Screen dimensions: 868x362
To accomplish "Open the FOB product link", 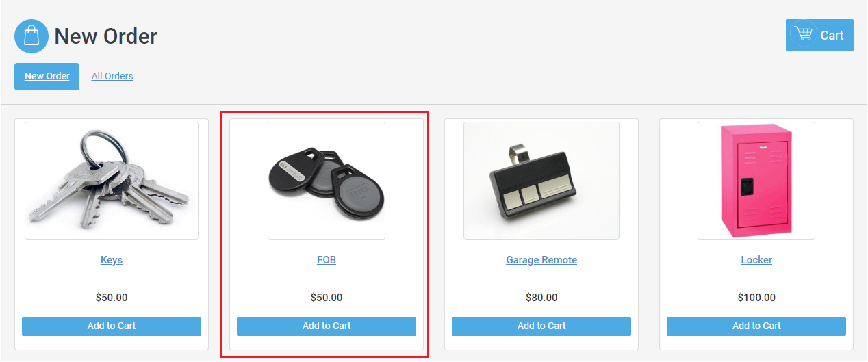I will [x=327, y=260].
